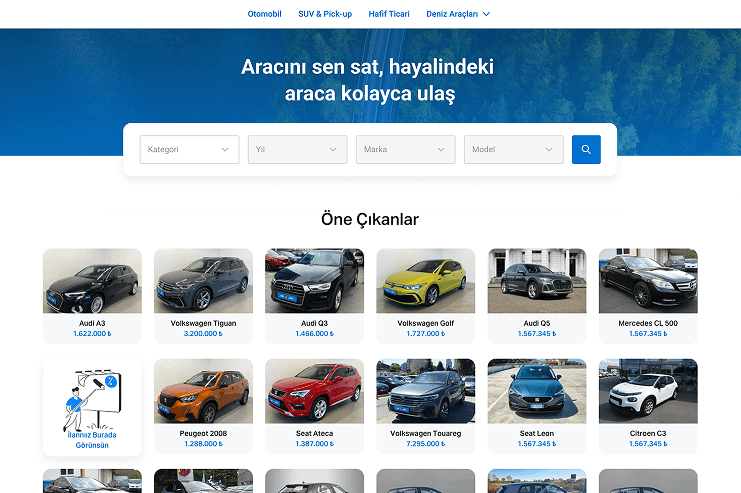Click the 1.288.000 ₺ price
Viewport: 741px width, 493px height.
point(203,444)
